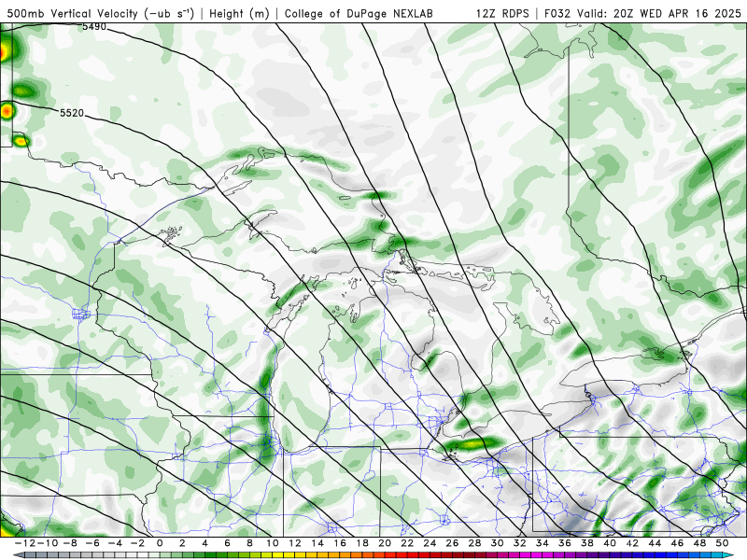Click the "5490" height contour label
Image resolution: width=747 pixels, height=560 pixels.
[x=94, y=27]
